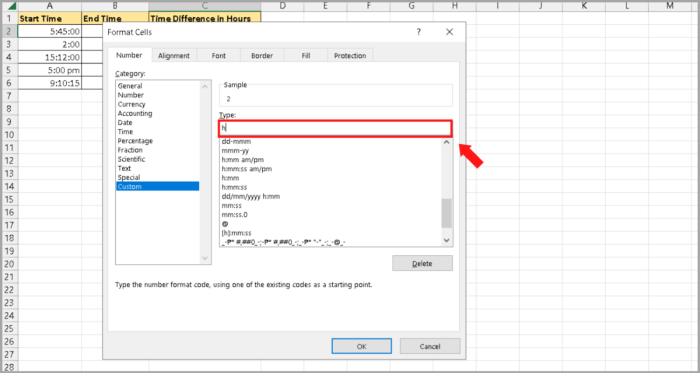Open the Protection tab
The image size is (700, 373).
350,56
